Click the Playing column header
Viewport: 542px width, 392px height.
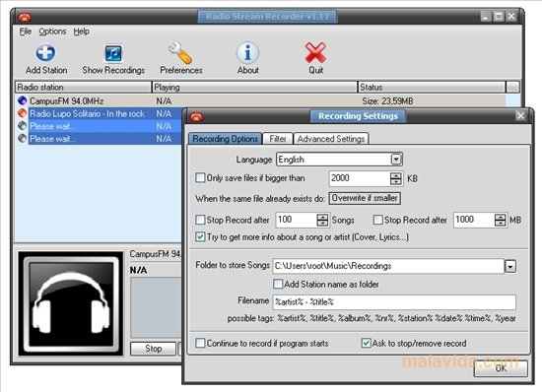point(254,87)
